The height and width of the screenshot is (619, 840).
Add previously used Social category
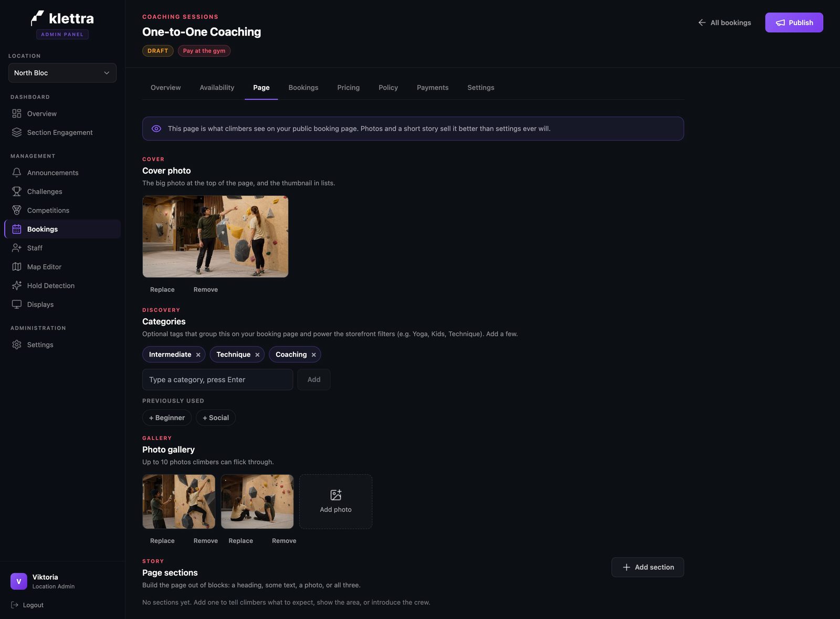[x=216, y=418]
